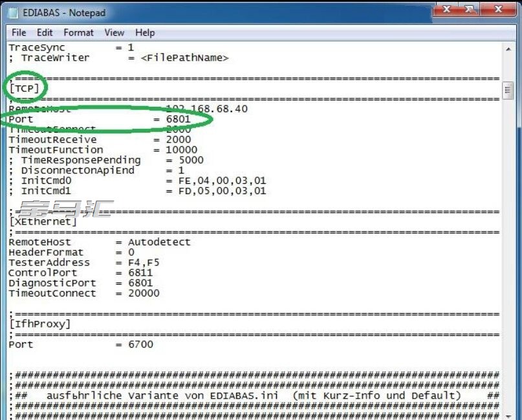The height and width of the screenshot is (420, 522).
Task: Maximize the EDIABAS Notepad window
Action: [x=470, y=9]
